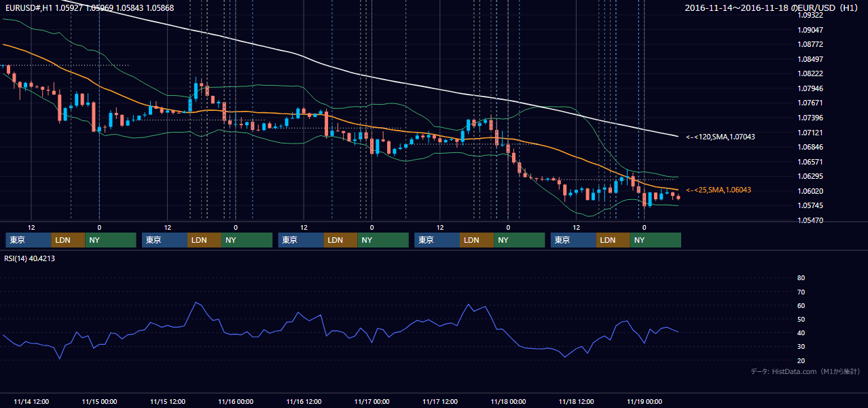Select time axis label 11/19 00:00

point(644,401)
